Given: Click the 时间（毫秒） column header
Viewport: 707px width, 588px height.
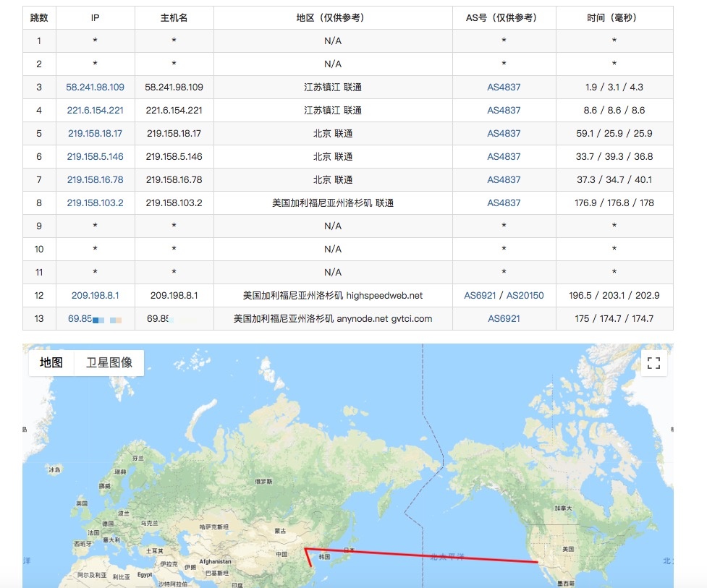Looking at the screenshot, I should pos(614,18).
